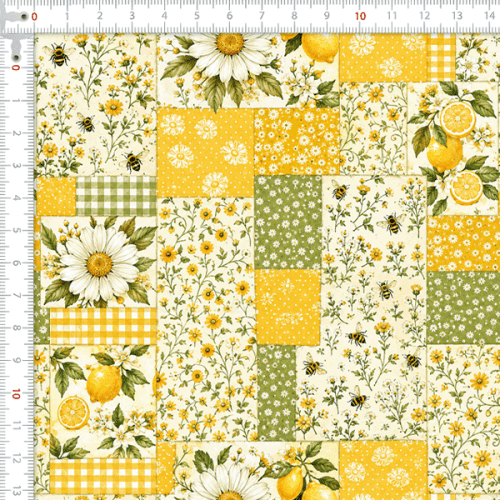
Task: Click the number 7 on the vertical ruler
Action: [x=16, y=295]
